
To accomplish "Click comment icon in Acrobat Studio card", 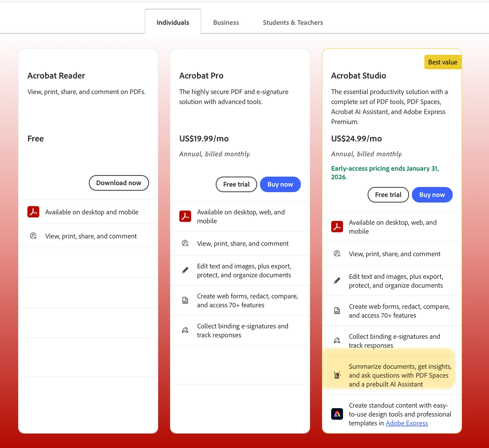I will coord(337,254).
